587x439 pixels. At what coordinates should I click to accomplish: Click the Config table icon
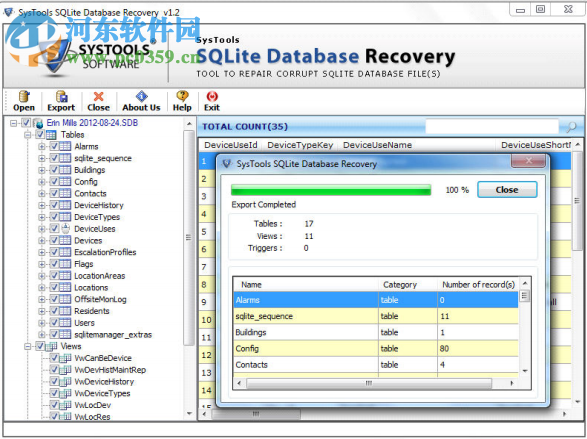click(65, 182)
